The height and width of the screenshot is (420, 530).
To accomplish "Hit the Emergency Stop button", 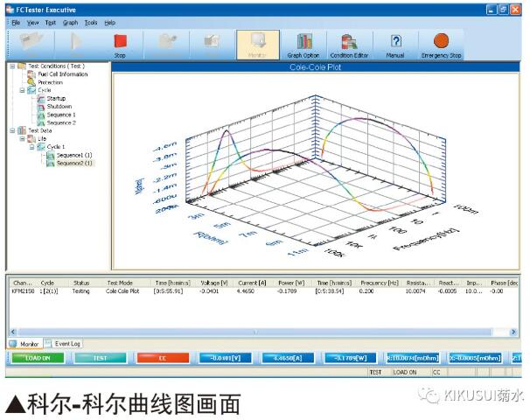I will tap(441, 45).
